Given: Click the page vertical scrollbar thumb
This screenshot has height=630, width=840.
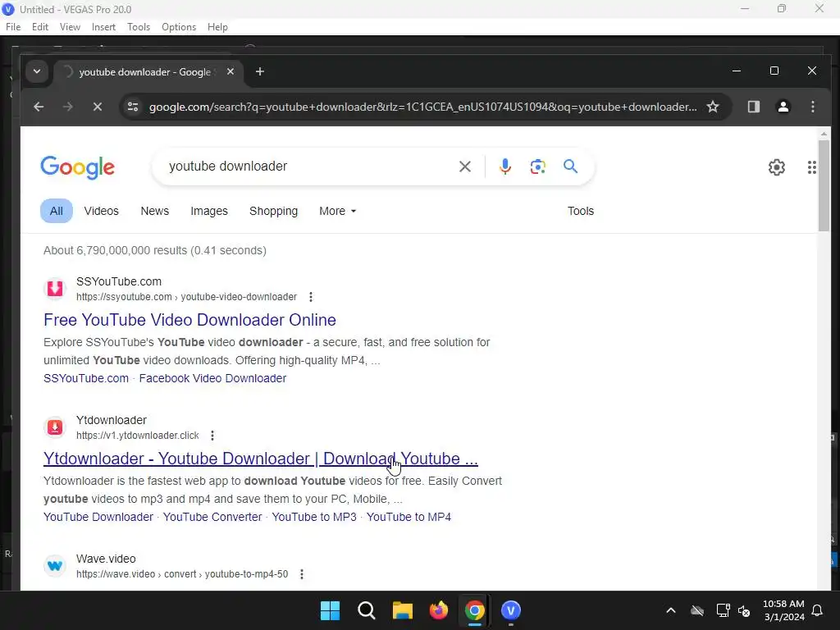Looking at the screenshot, I should [824, 186].
